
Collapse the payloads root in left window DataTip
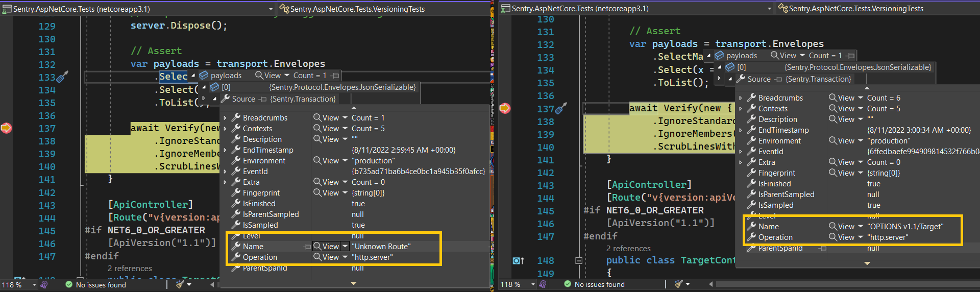(193, 76)
